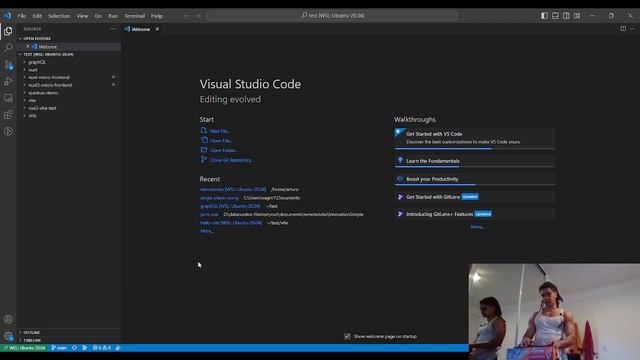Toggle the secondary side bar layout icon

click(x=566, y=16)
